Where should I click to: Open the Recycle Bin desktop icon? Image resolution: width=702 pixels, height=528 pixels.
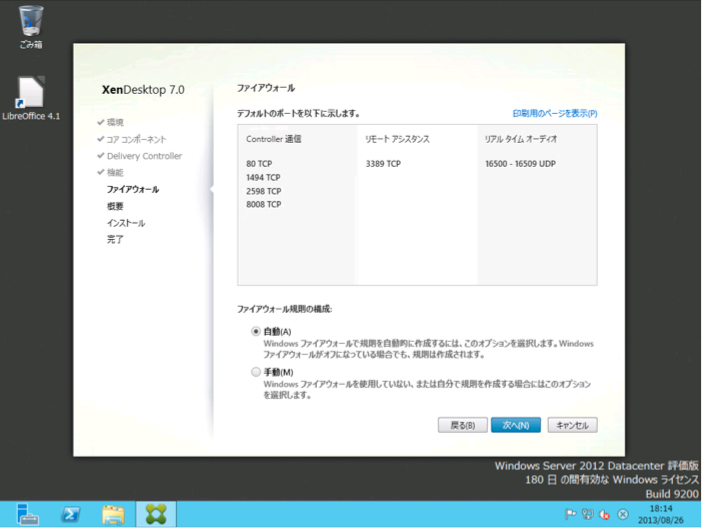pos(31,26)
